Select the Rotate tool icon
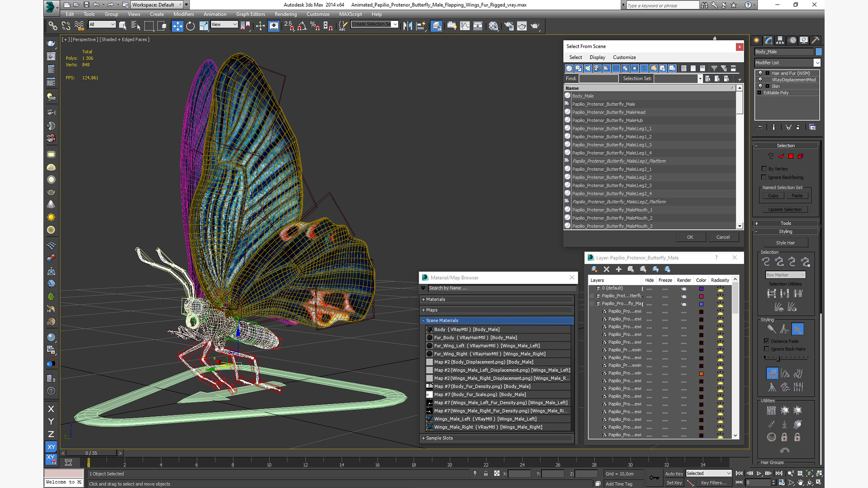 (189, 26)
